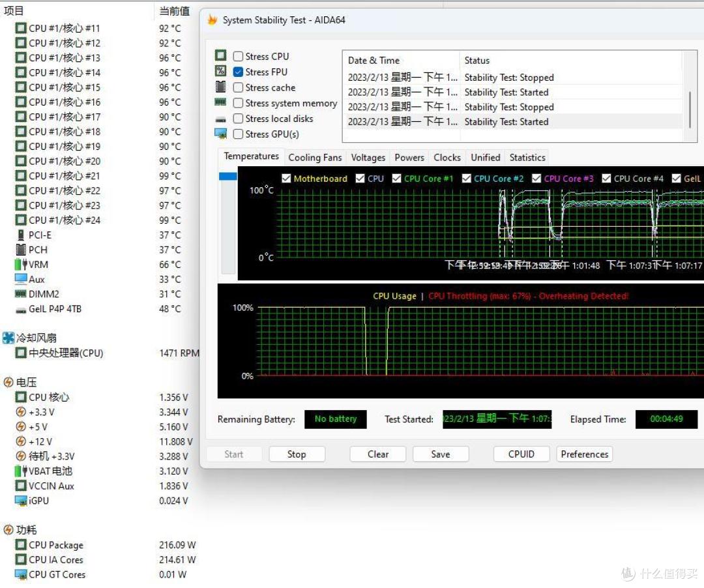Open CPUID panel button
The image size is (704, 588).
521,454
